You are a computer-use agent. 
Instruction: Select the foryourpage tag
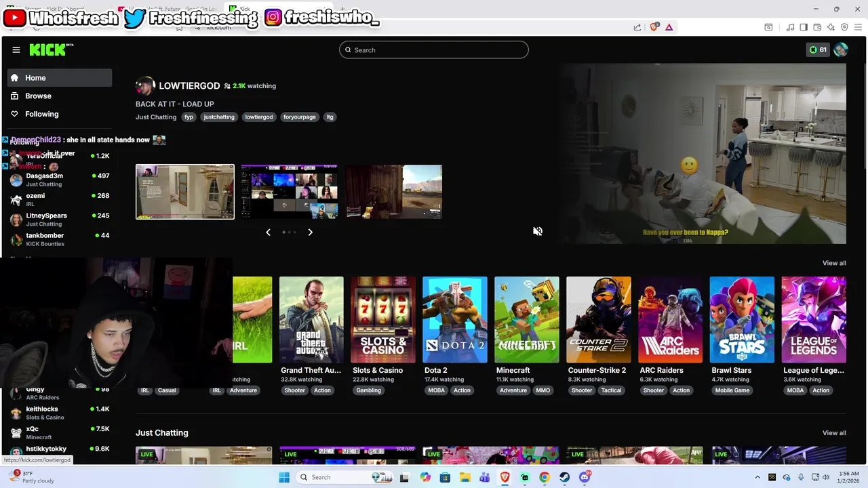(x=300, y=117)
